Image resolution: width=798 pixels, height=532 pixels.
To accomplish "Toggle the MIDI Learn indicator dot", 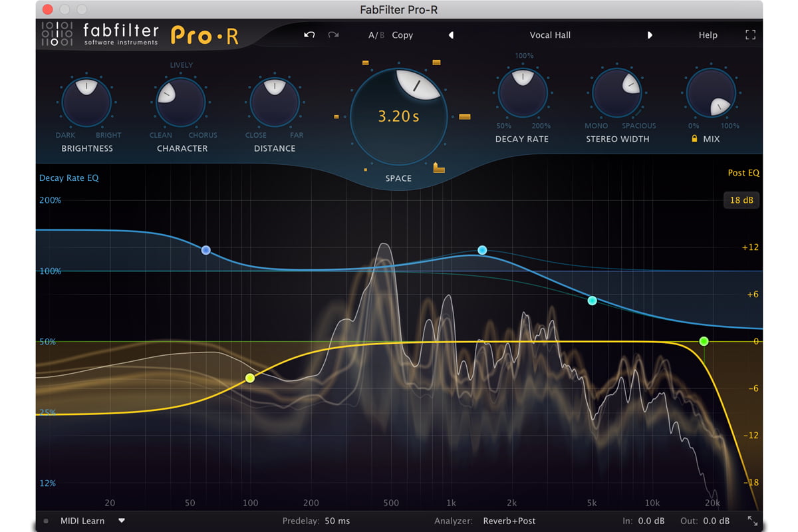I will click(x=46, y=521).
